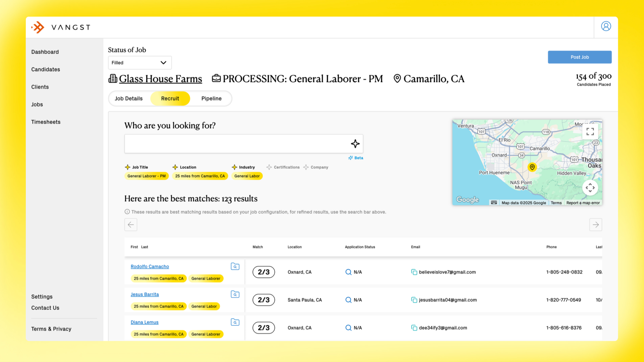Toggle the Industry filter star

pos(234,167)
